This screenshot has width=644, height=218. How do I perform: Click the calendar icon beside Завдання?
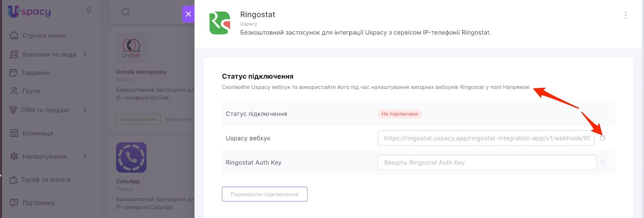point(14,73)
